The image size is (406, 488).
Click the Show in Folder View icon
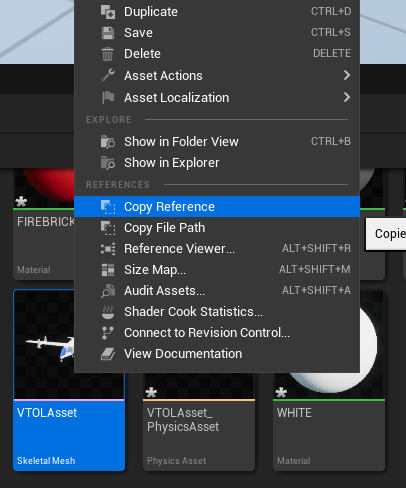pos(108,142)
